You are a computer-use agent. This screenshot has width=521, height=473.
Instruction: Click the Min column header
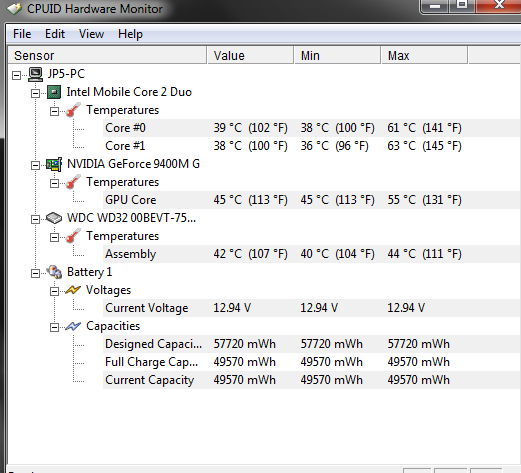(x=337, y=55)
